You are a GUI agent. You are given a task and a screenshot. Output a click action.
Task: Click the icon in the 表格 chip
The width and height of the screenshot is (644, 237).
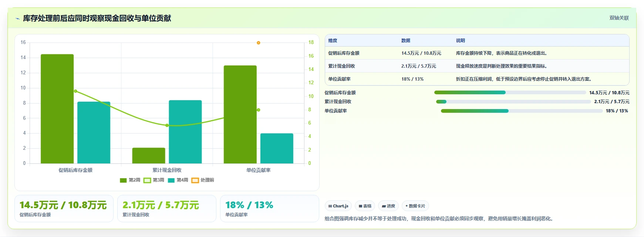point(360,206)
